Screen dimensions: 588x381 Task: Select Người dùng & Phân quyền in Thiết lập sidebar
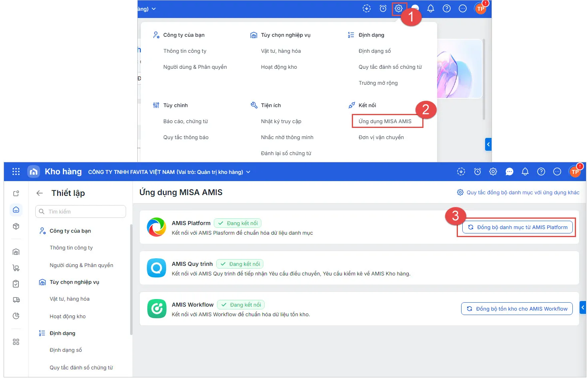[x=81, y=265]
